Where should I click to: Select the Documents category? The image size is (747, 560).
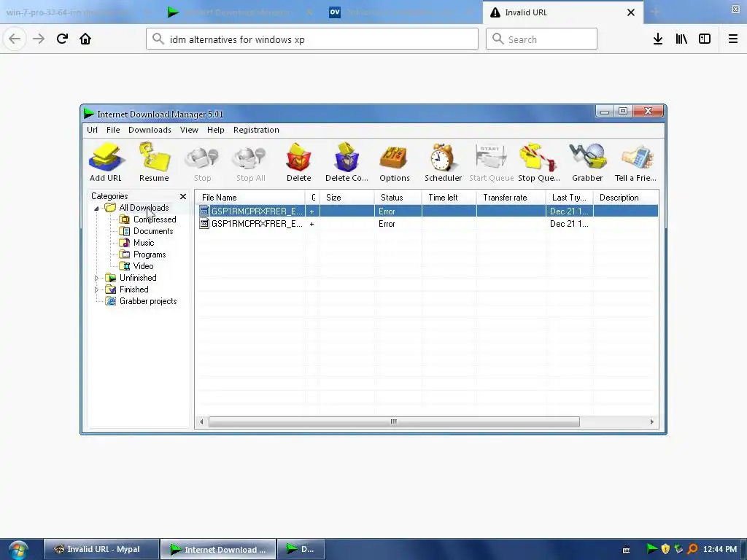click(153, 231)
